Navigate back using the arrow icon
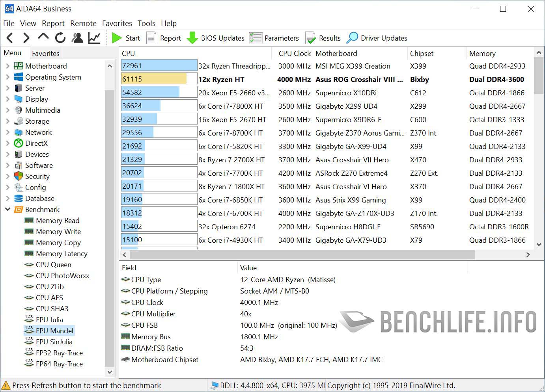 tap(9, 37)
